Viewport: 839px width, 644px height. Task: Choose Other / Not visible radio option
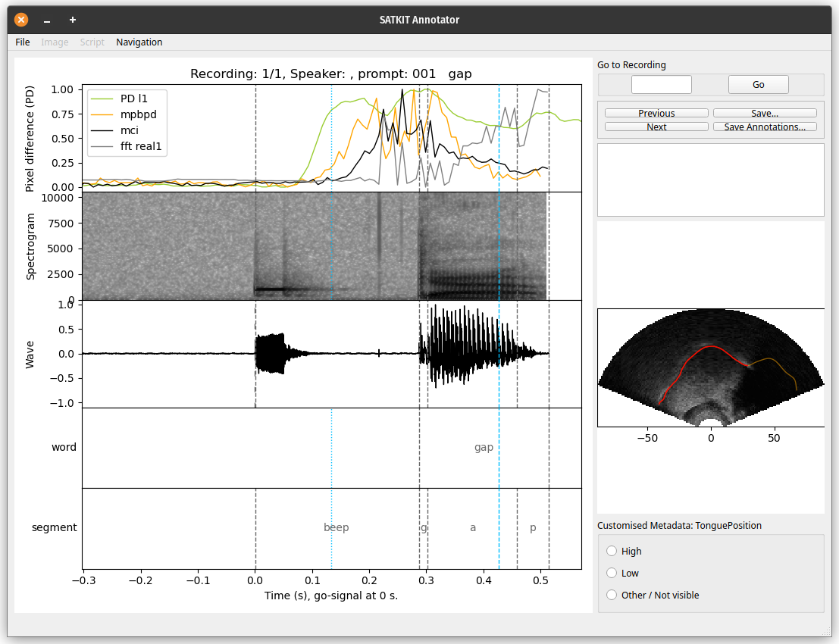612,595
